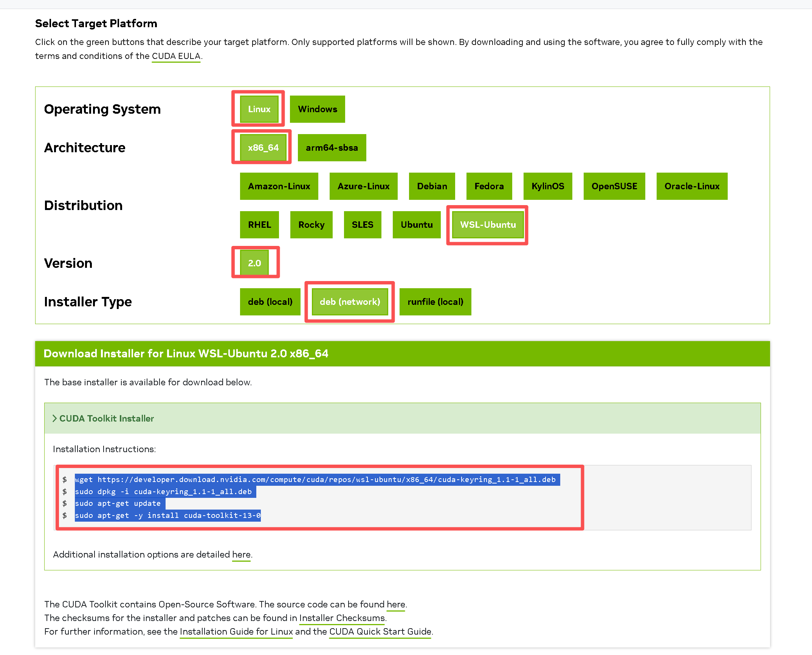Viewport: 812px width, 655px height.
Task: Expand the CUDA Toolkit Installer chevron
Action: [55, 418]
